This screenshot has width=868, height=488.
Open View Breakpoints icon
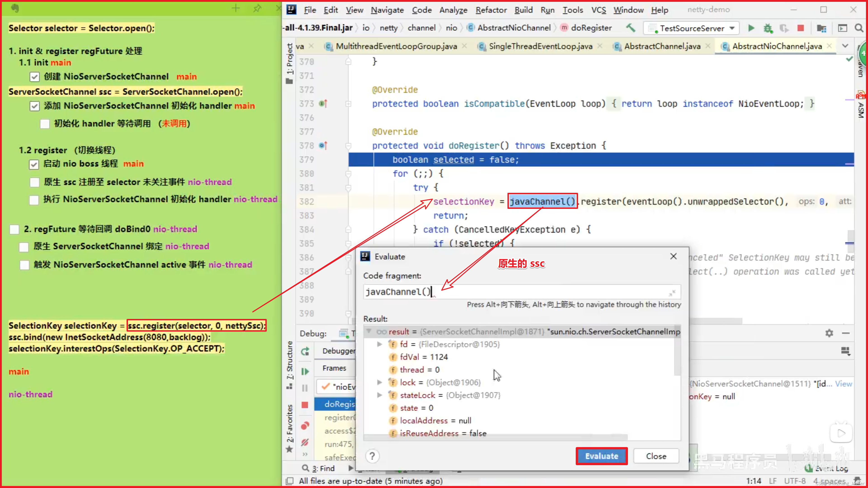click(x=305, y=426)
